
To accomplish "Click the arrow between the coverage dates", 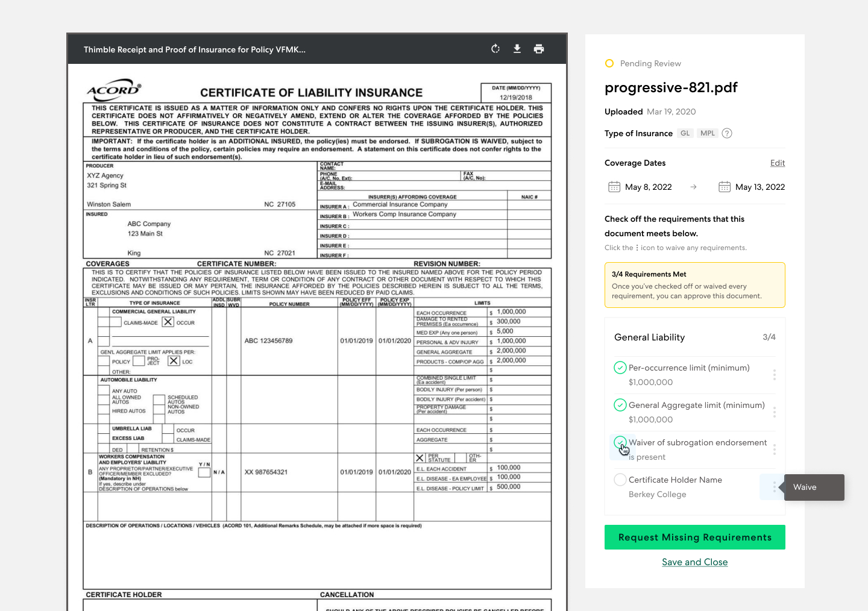I will pos(693,187).
